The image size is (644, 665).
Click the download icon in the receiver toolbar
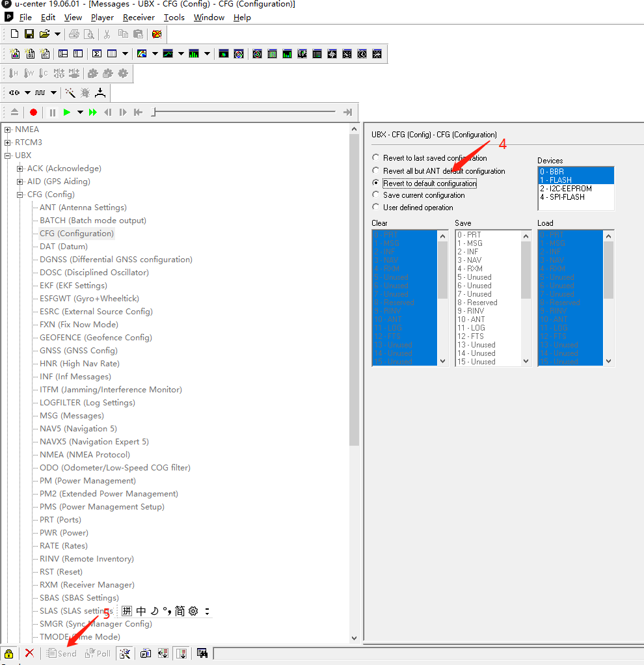pyautogui.click(x=100, y=92)
